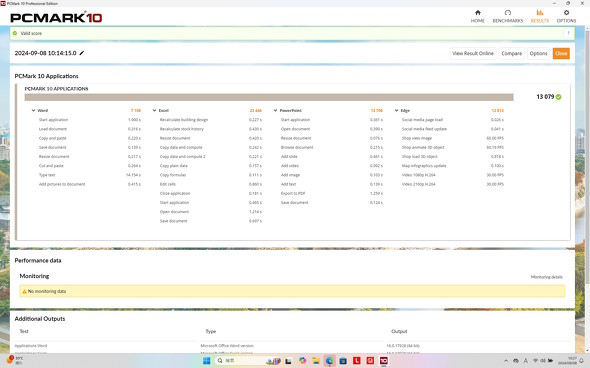Click the taskbar clock and date

click(567, 361)
